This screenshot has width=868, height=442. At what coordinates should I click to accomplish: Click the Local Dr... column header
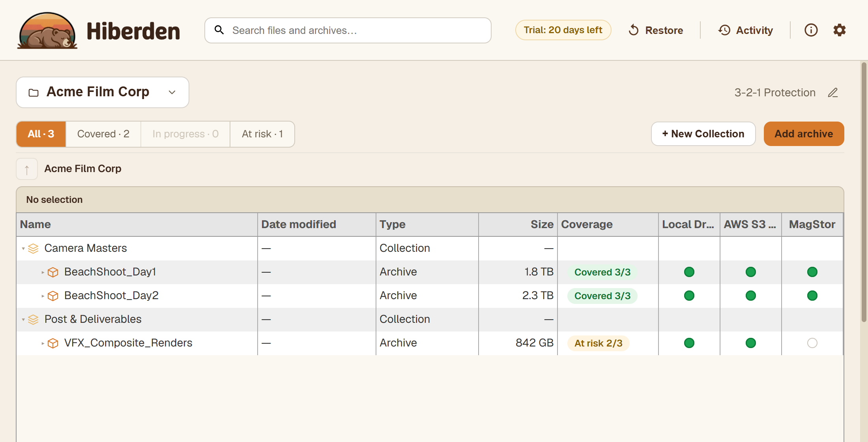pyautogui.click(x=689, y=225)
